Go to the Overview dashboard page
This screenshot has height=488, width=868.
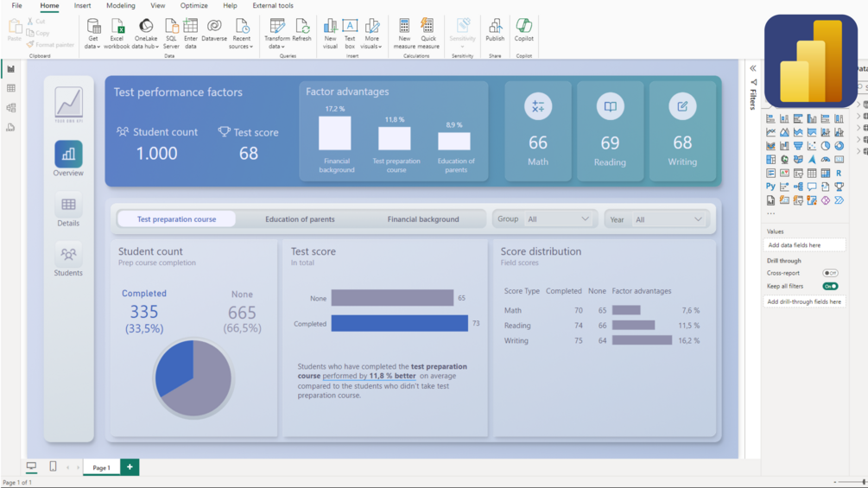click(68, 159)
